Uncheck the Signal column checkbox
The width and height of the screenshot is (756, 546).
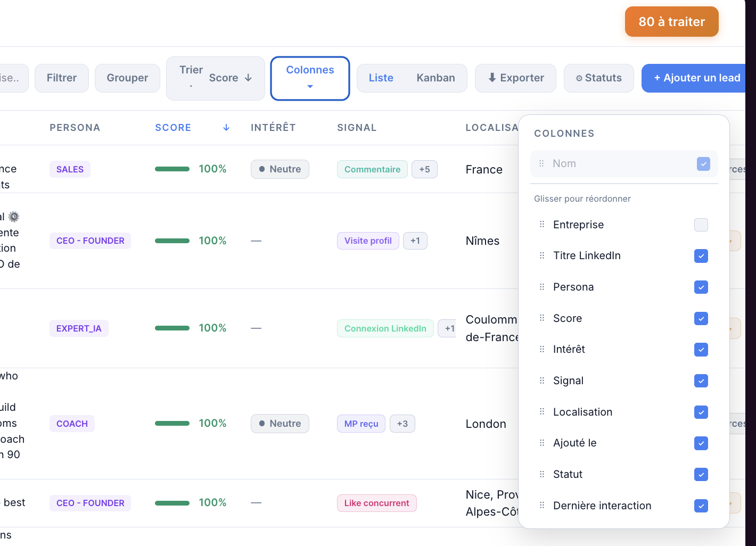[x=701, y=381]
